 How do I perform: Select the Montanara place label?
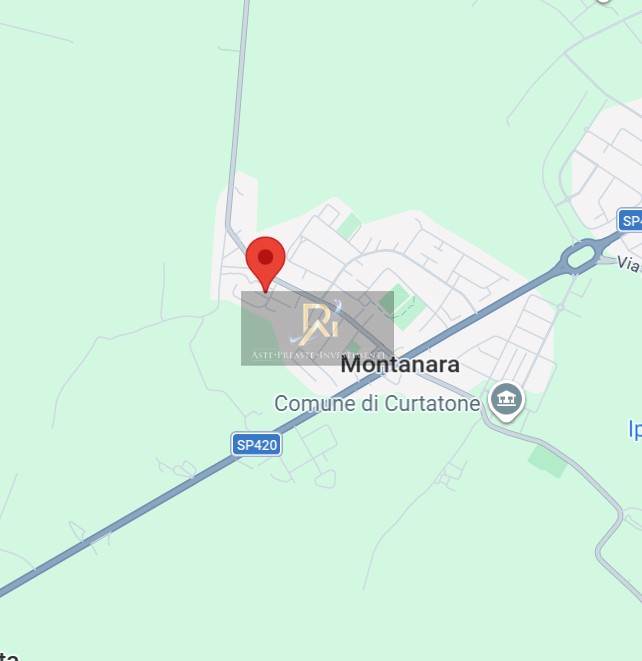pyautogui.click(x=400, y=364)
